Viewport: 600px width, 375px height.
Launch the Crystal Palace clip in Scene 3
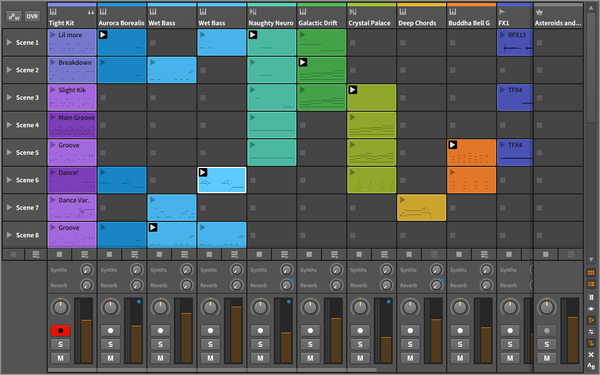353,90
